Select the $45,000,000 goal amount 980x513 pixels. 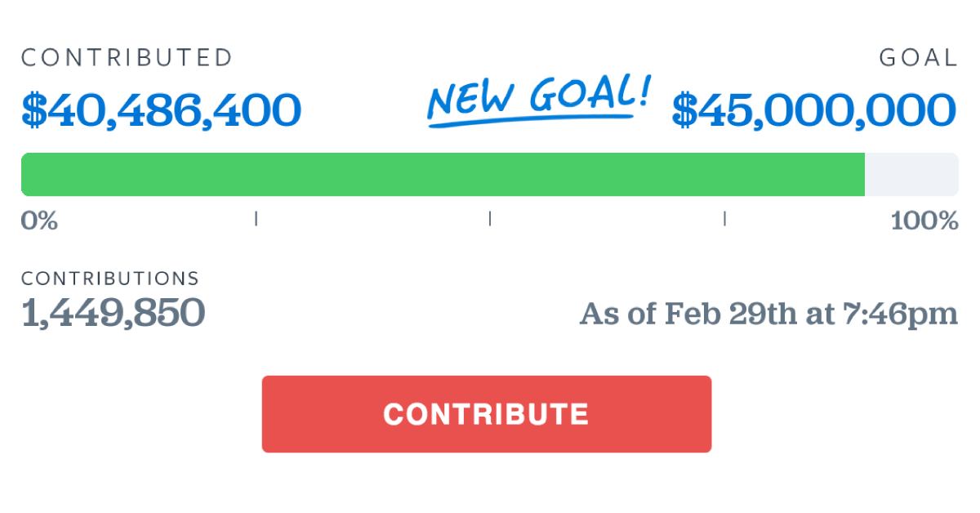[x=814, y=110]
